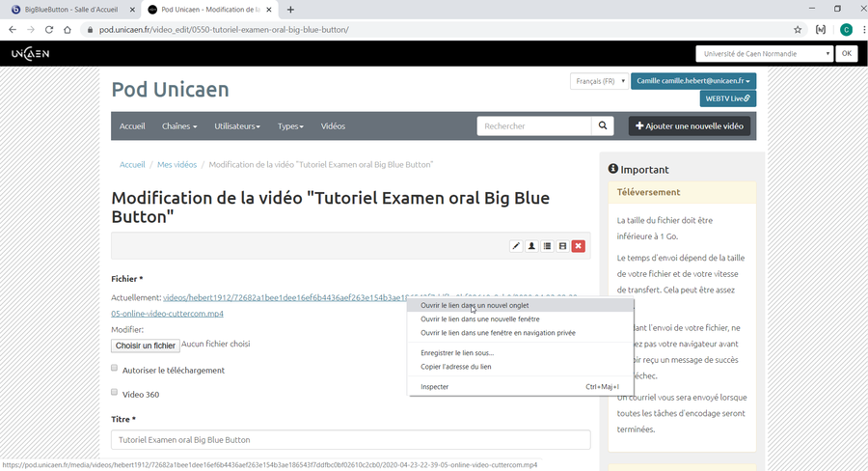Select Inspecter in context menu
Image resolution: width=868 pixels, height=471 pixels.
point(521,387)
